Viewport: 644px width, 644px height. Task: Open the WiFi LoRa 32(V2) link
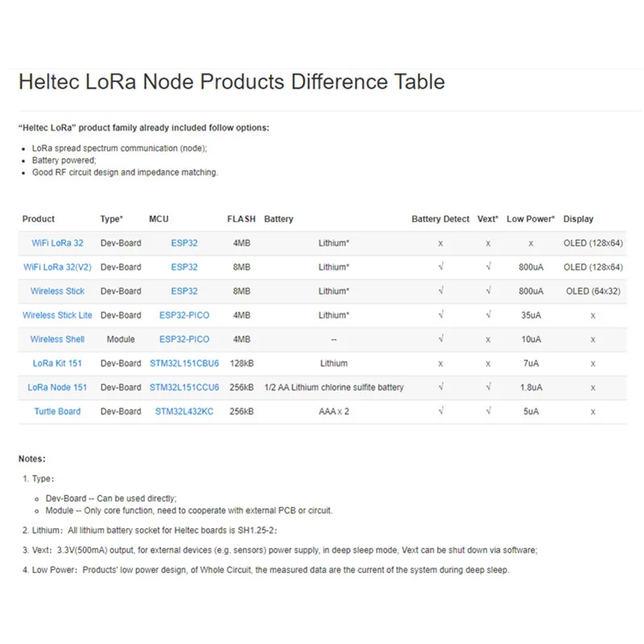point(57,267)
